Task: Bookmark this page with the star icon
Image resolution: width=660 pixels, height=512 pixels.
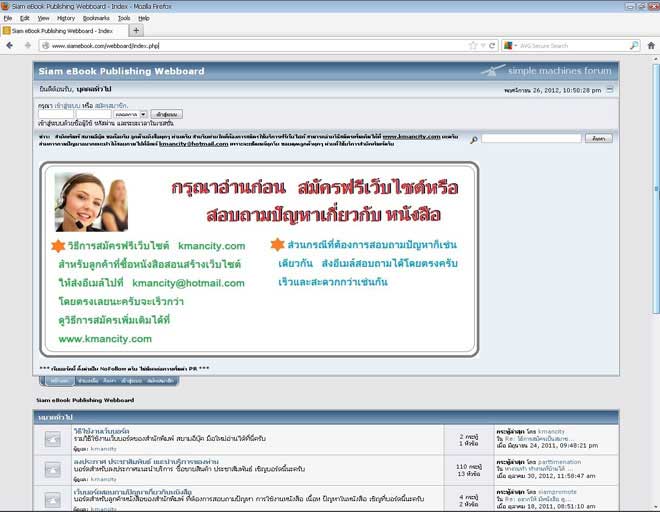Action: [473, 45]
